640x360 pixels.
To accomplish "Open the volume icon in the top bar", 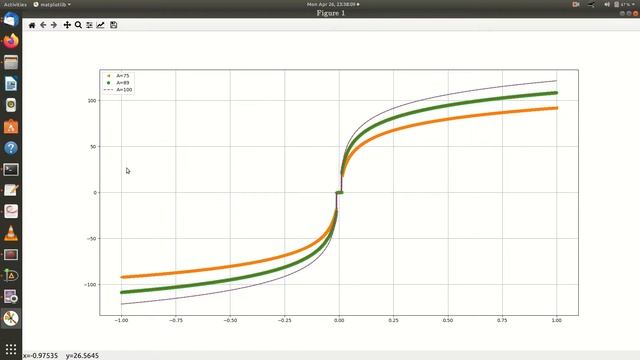I will [607, 4].
